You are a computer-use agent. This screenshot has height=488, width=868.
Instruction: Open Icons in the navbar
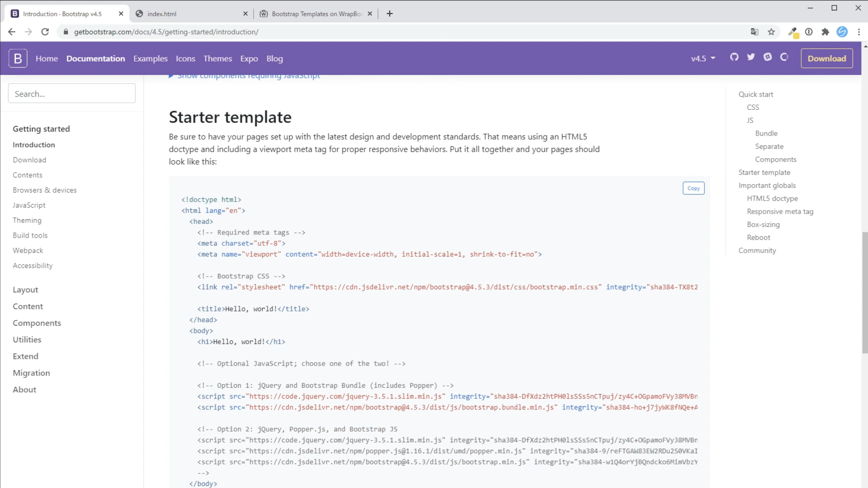pos(185,58)
